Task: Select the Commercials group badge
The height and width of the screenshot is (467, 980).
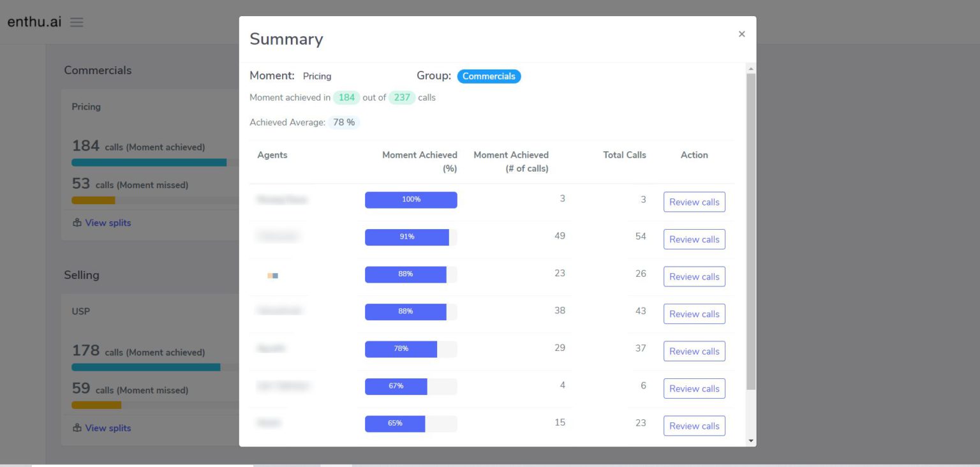Action: point(489,76)
